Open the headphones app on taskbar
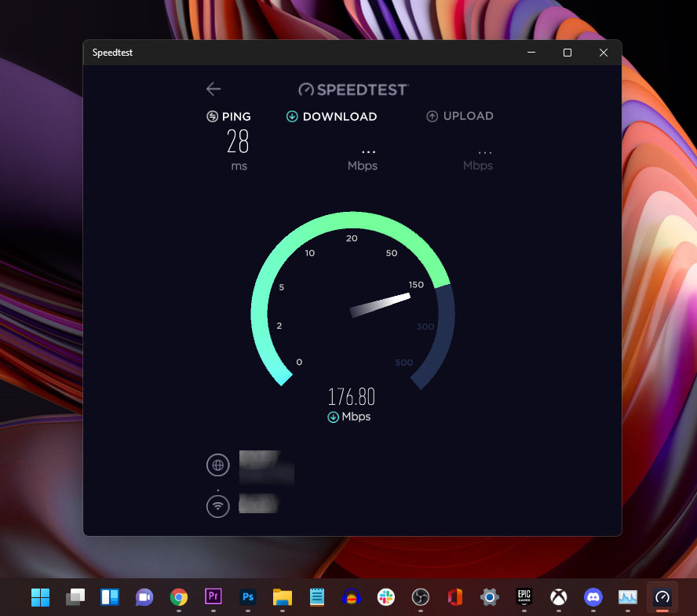697x616 pixels. click(x=351, y=597)
